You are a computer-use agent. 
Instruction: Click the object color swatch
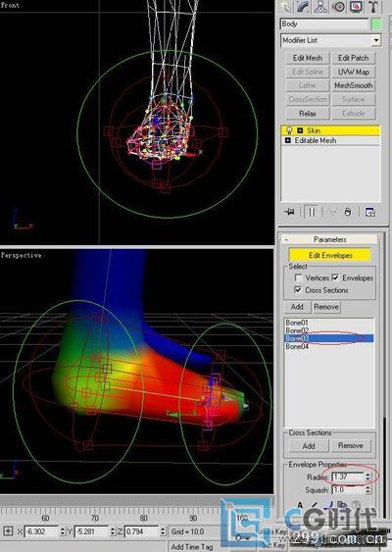tap(376, 24)
